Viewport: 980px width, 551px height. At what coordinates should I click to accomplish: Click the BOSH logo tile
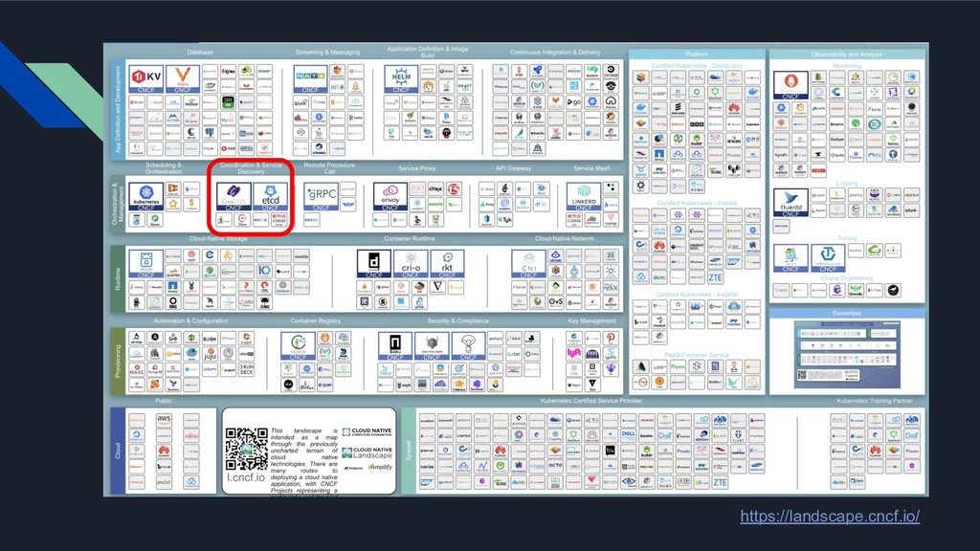[x=210, y=338]
